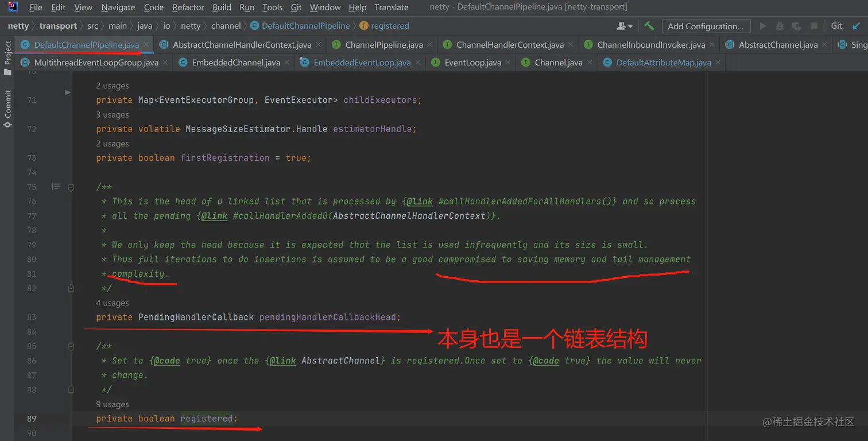Collapse the Javadoc comment starting at line 75
The width and height of the screenshot is (868, 441).
coord(71,187)
